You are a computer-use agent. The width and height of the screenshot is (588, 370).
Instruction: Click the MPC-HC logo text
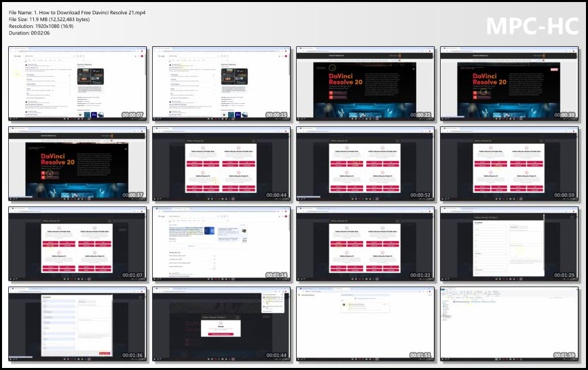(532, 26)
